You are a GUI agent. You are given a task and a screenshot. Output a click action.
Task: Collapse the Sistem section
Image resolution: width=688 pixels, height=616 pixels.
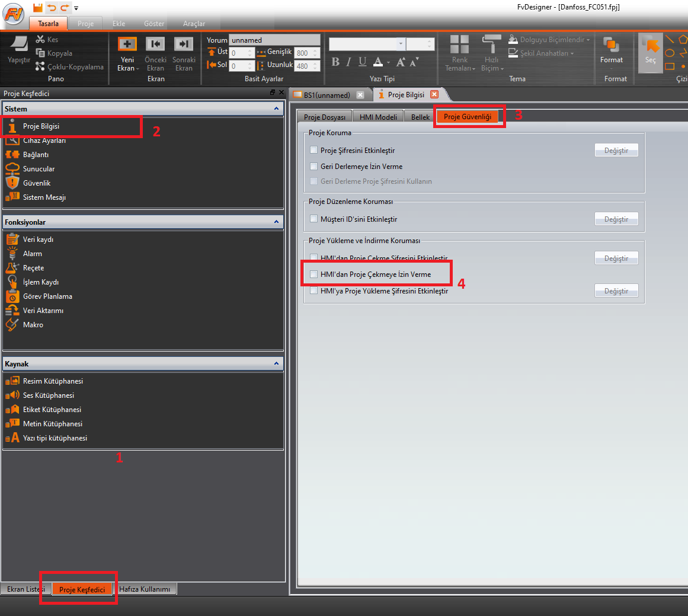[276, 109]
